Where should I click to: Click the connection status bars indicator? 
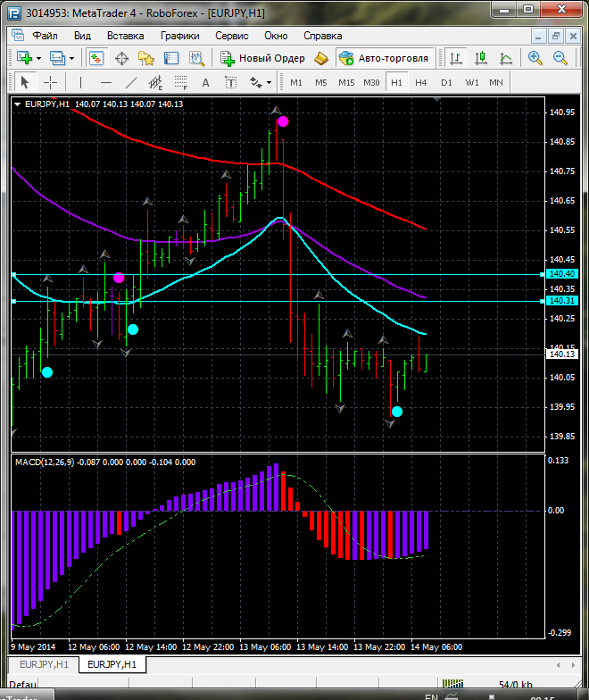pos(453,684)
